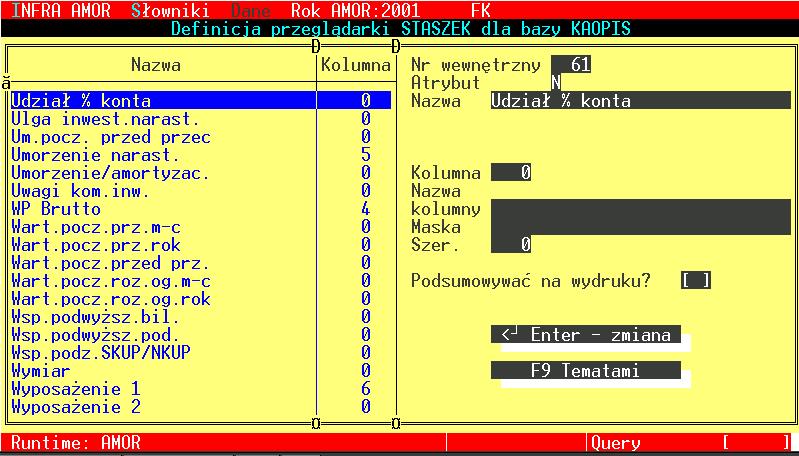This screenshot has width=799, height=456.
Task: Click the Nr wewnętrzny field showing 61
Action: [x=571, y=65]
